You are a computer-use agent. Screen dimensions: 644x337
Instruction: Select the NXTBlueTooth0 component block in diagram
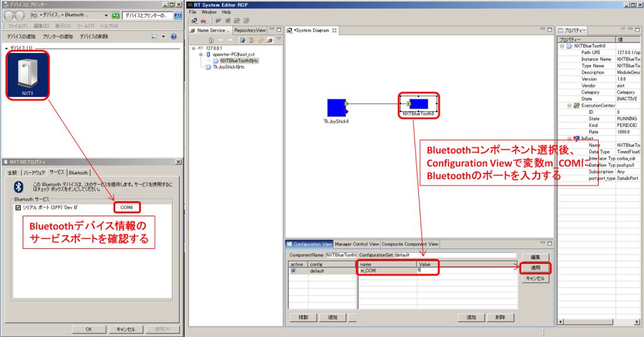coord(418,104)
